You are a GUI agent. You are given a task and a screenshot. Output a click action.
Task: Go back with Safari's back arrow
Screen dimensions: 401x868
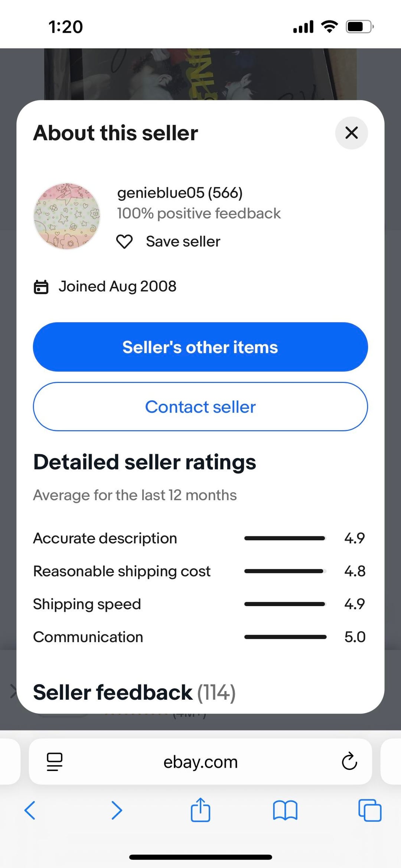[x=30, y=810]
